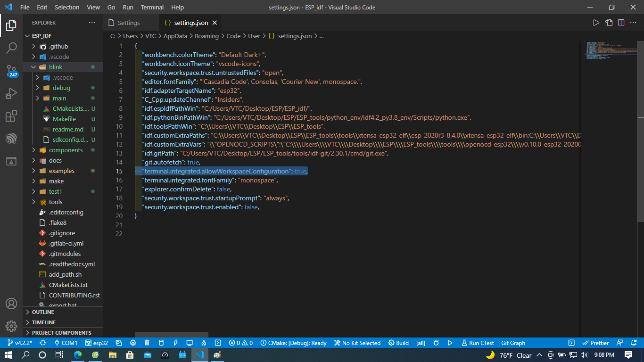Open the Selection menu
644x362 pixels.
point(67,7)
